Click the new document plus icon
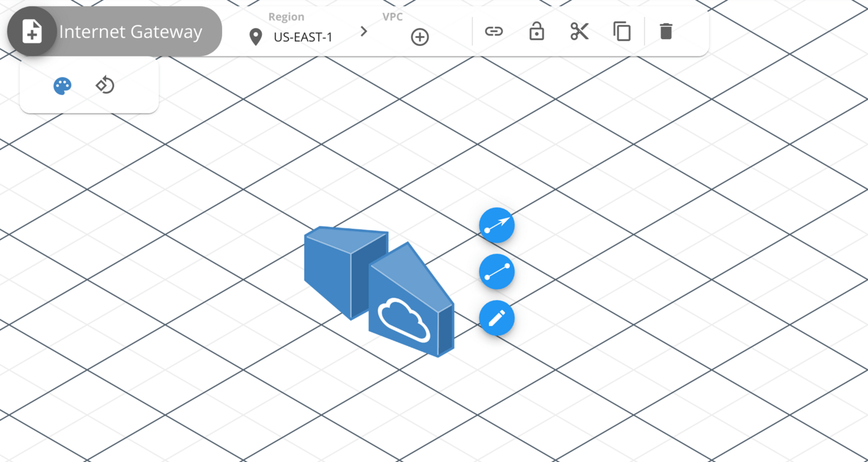Viewport: 868px width, 462px height. (x=32, y=32)
